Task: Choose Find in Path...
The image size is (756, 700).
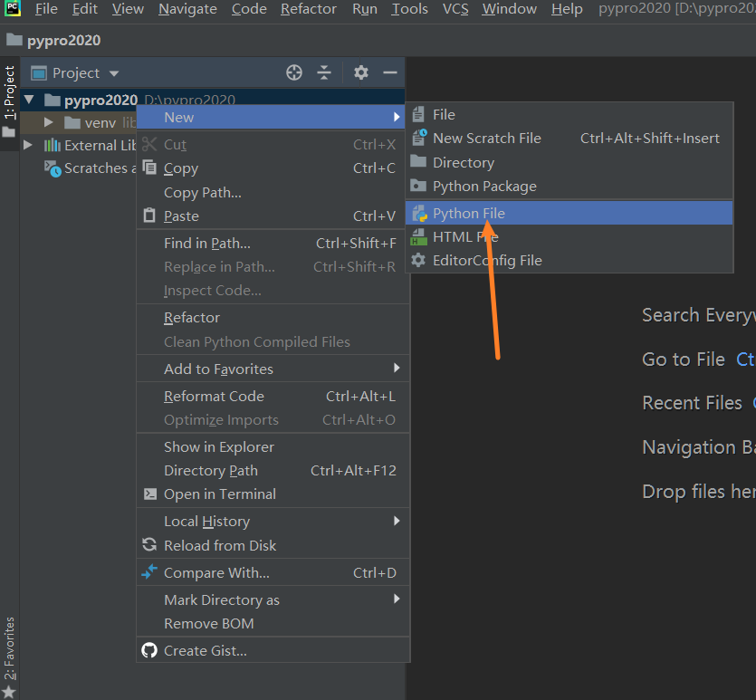Action: point(273,243)
